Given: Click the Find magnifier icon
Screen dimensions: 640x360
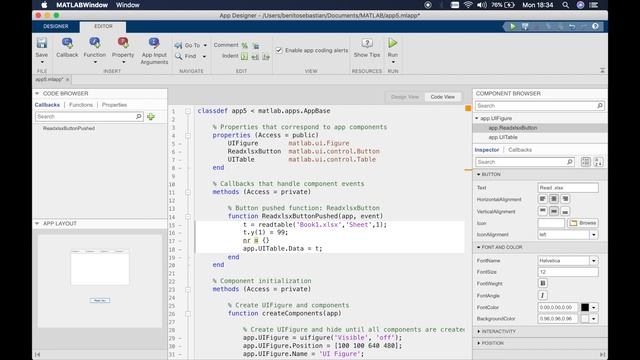Looking at the screenshot, I should click(x=178, y=56).
